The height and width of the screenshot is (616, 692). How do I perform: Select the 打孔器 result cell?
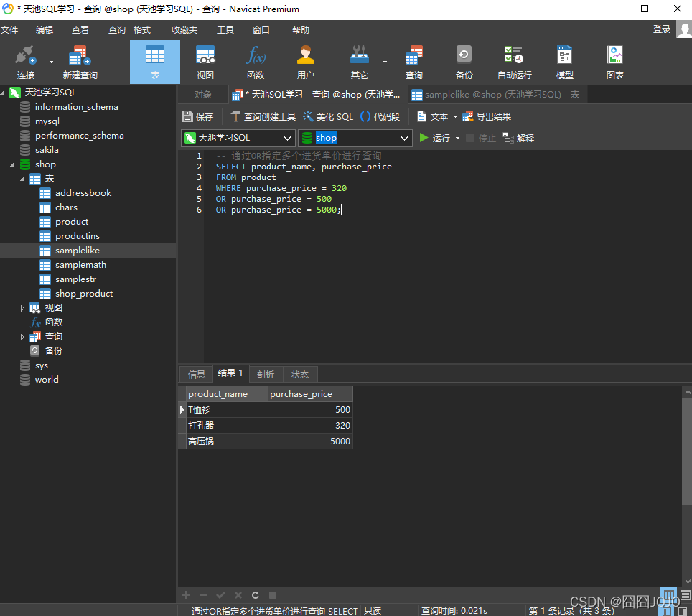point(227,425)
